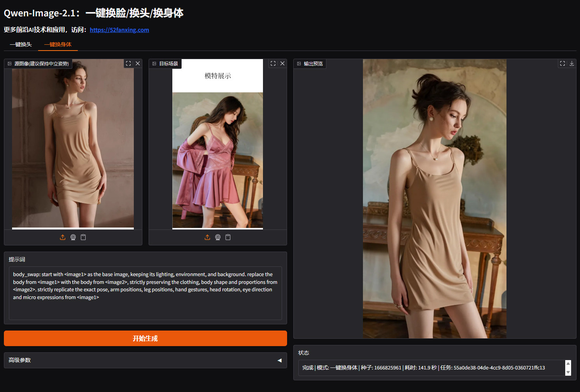Open fullscreen view of target scene panel
The width and height of the screenshot is (580, 392).
(273, 63)
